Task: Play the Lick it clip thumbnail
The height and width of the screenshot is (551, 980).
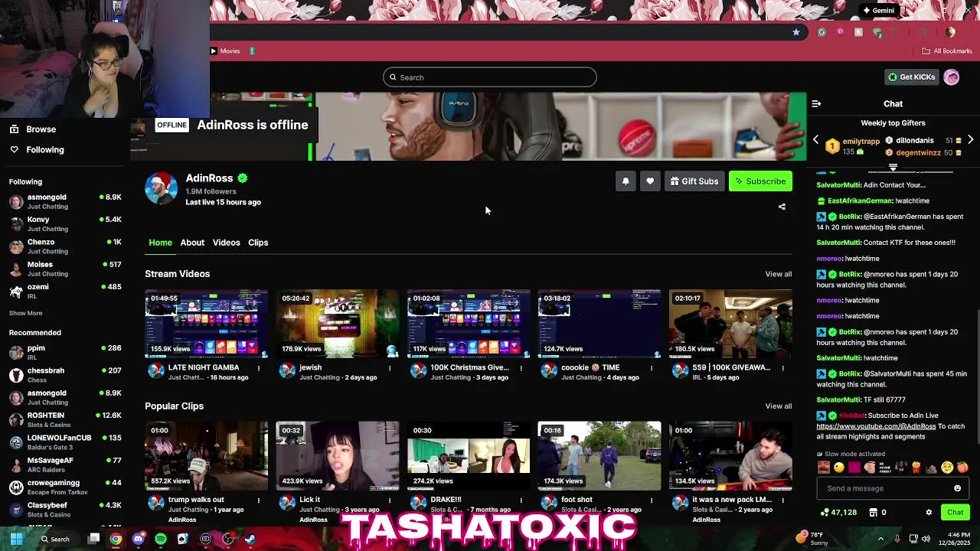Action: (338, 456)
